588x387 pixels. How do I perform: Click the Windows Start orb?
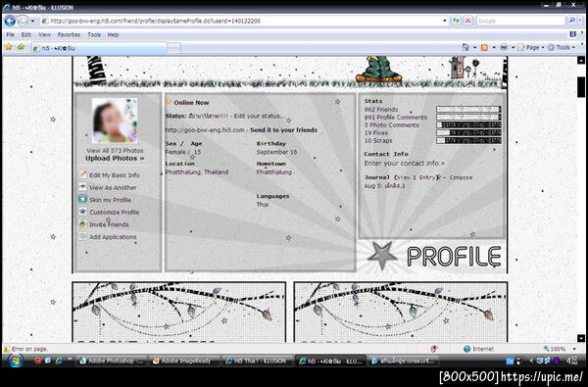(16, 362)
